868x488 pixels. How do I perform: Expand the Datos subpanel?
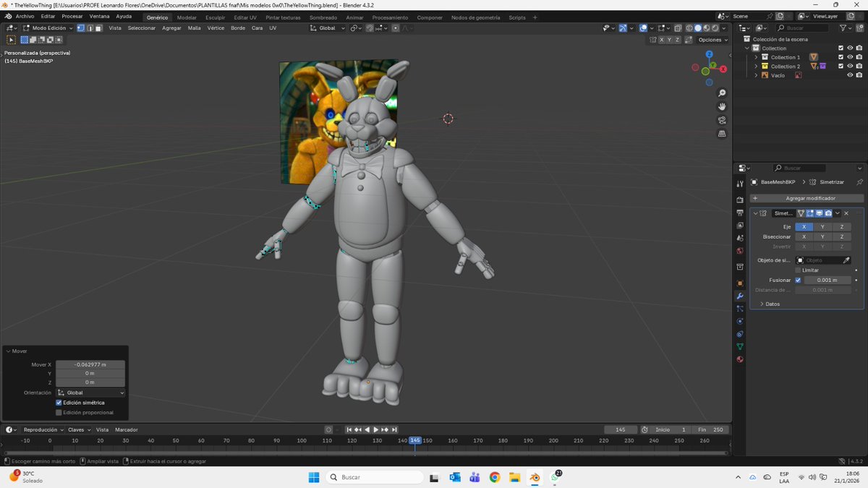pyautogui.click(x=770, y=304)
